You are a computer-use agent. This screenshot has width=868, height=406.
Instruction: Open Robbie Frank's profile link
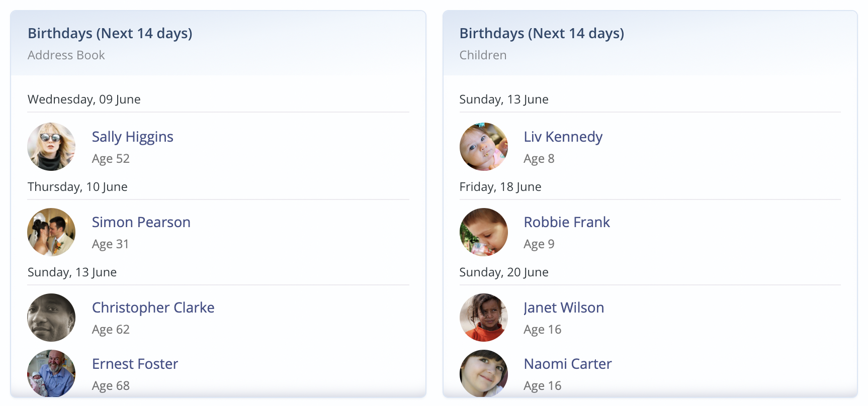point(566,222)
